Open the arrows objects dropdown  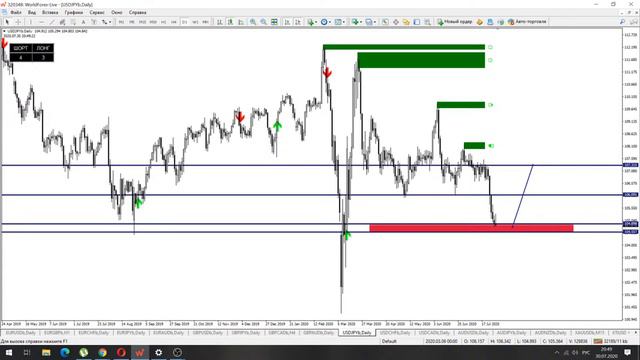(x=107, y=22)
